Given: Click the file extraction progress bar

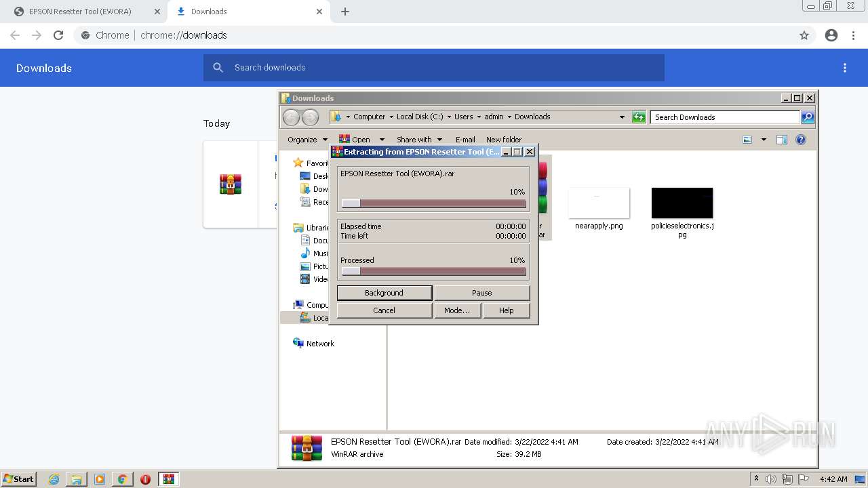Looking at the screenshot, I should point(433,203).
